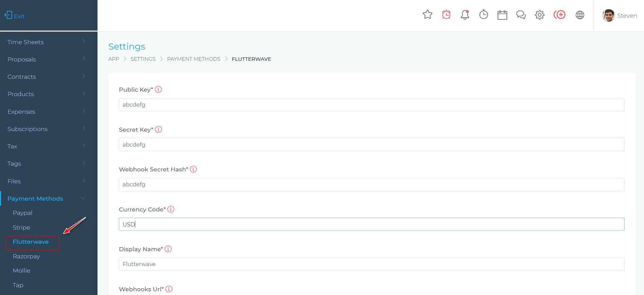Select Flutterwave payment method
The width and height of the screenshot is (644, 295).
(31, 242)
